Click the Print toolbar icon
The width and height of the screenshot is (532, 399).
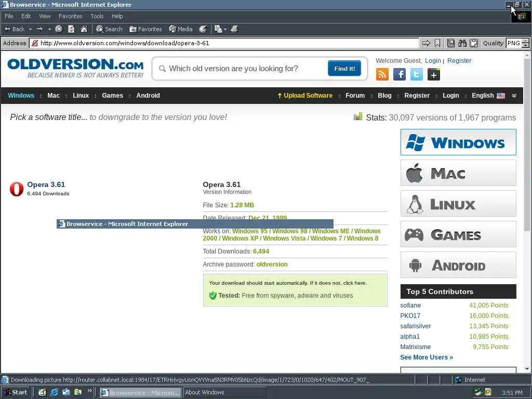[235, 29]
